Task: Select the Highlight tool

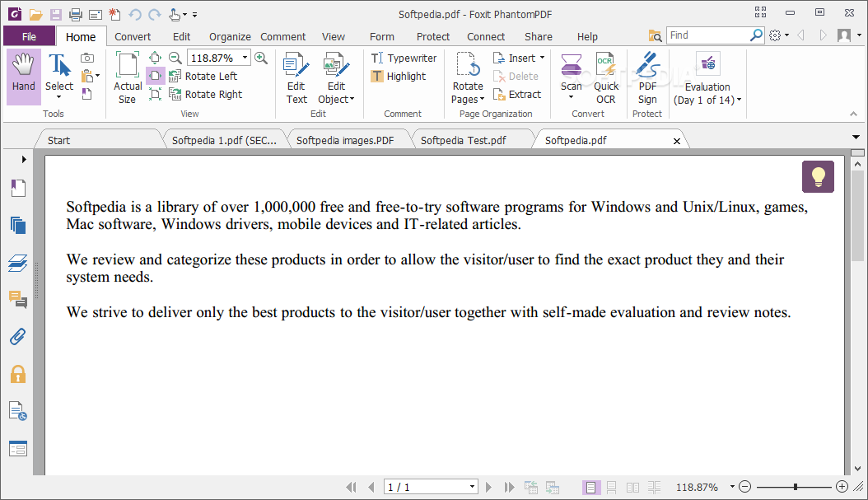Action: point(399,76)
